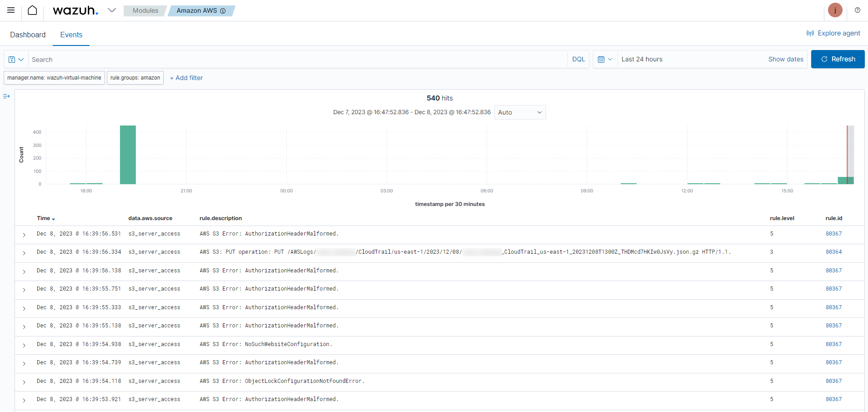Click the Refresh button
The image size is (868, 412).
[838, 59]
